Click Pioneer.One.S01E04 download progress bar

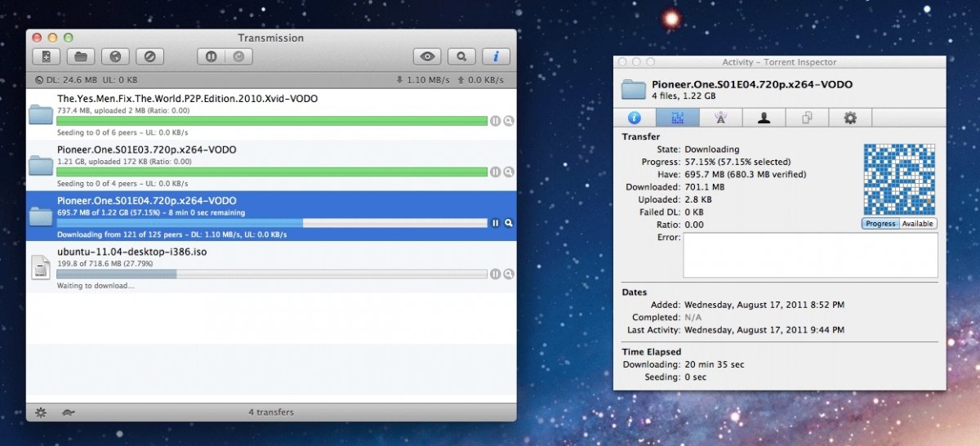tap(272, 222)
